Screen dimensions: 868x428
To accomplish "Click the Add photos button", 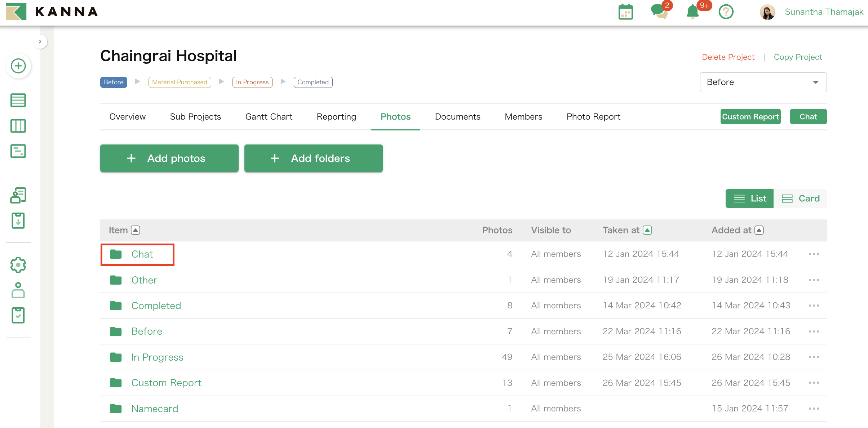I will [x=169, y=158].
